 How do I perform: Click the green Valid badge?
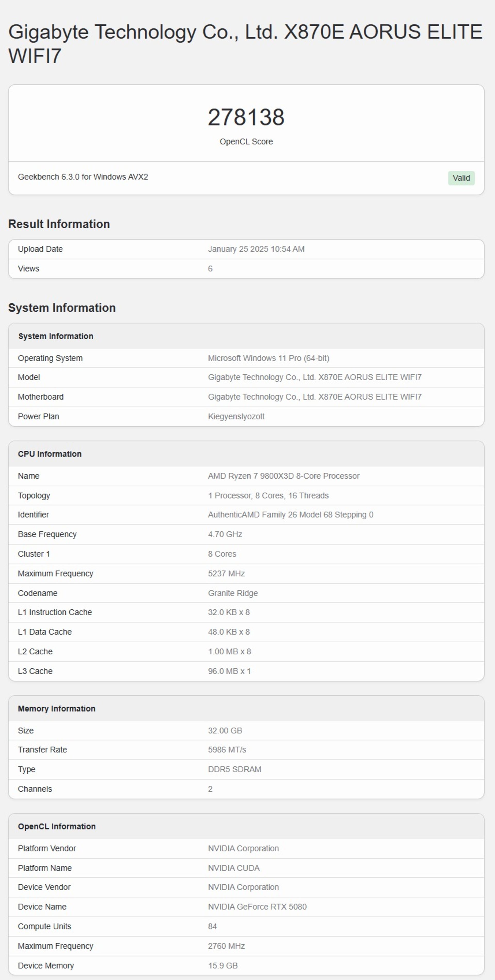[461, 178]
